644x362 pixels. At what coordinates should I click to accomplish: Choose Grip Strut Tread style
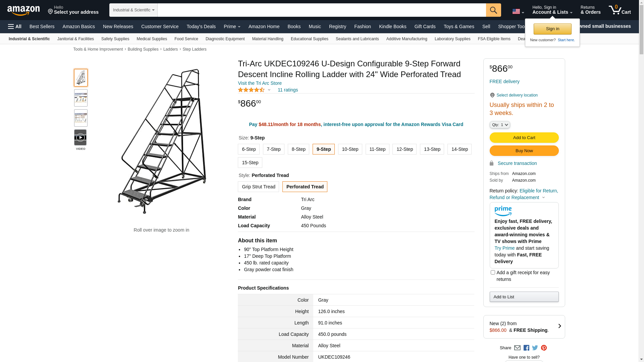pos(258,187)
